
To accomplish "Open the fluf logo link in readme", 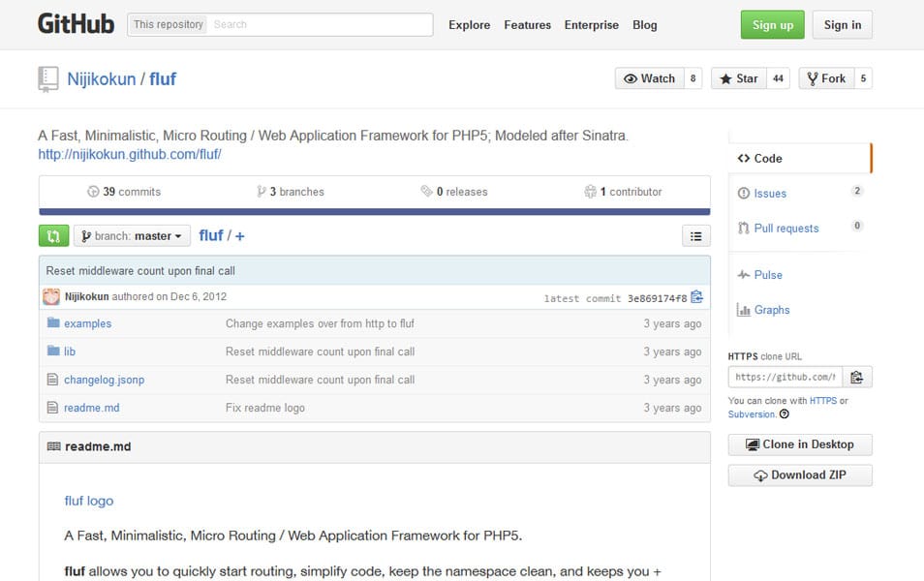I will coord(89,501).
